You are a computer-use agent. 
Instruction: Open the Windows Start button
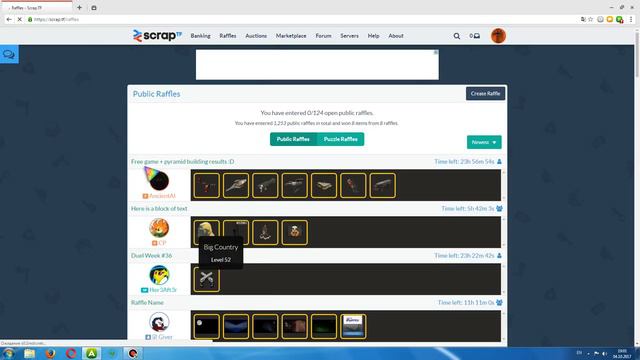[9, 353]
